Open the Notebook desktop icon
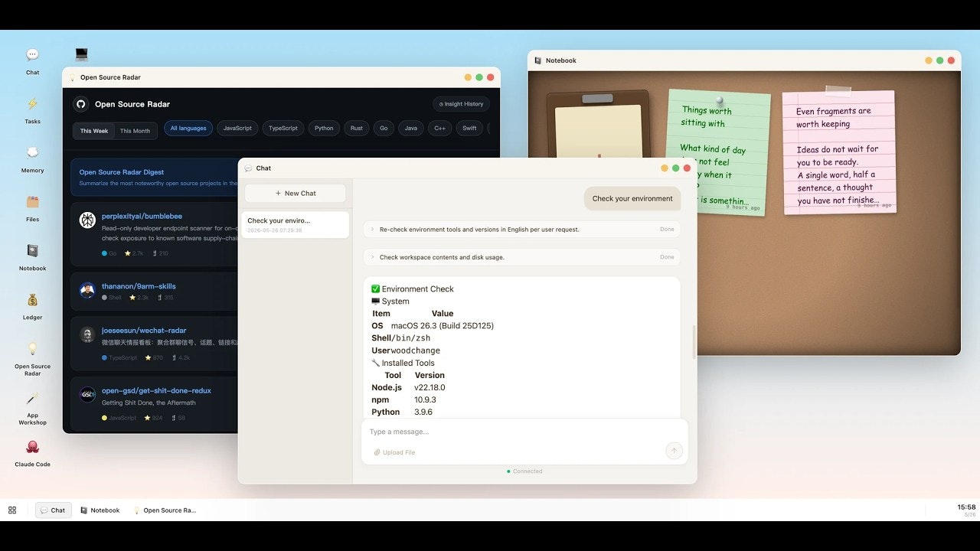980x551 pixels. 32,251
